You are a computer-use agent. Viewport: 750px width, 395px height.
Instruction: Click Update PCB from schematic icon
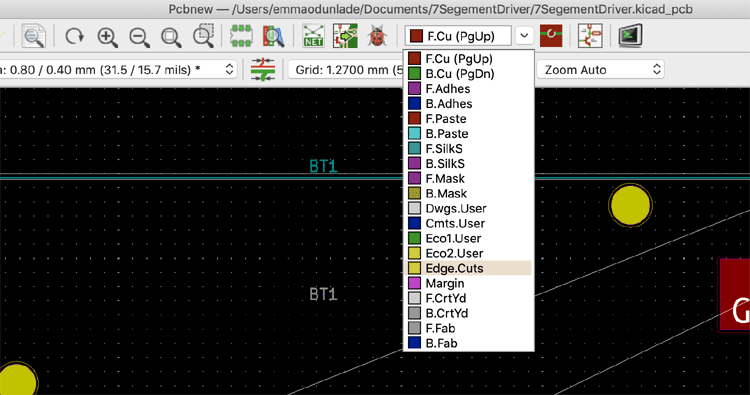[345, 36]
